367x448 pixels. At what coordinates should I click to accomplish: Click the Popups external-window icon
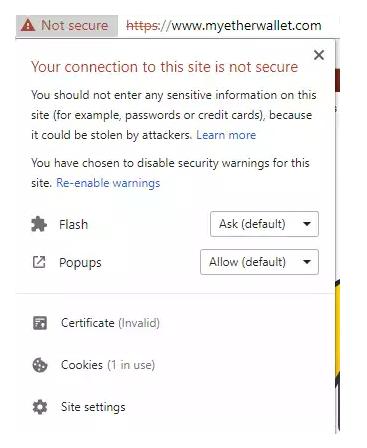39,262
